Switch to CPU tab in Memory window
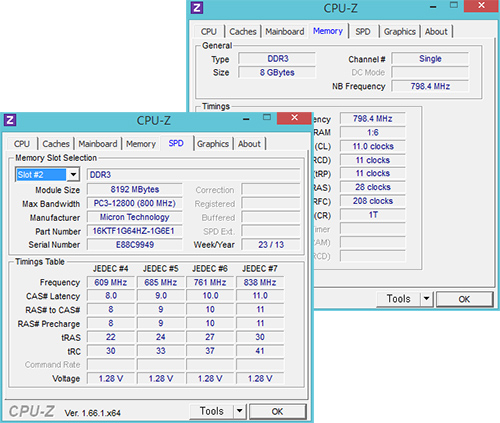500x423 pixels. [x=209, y=31]
